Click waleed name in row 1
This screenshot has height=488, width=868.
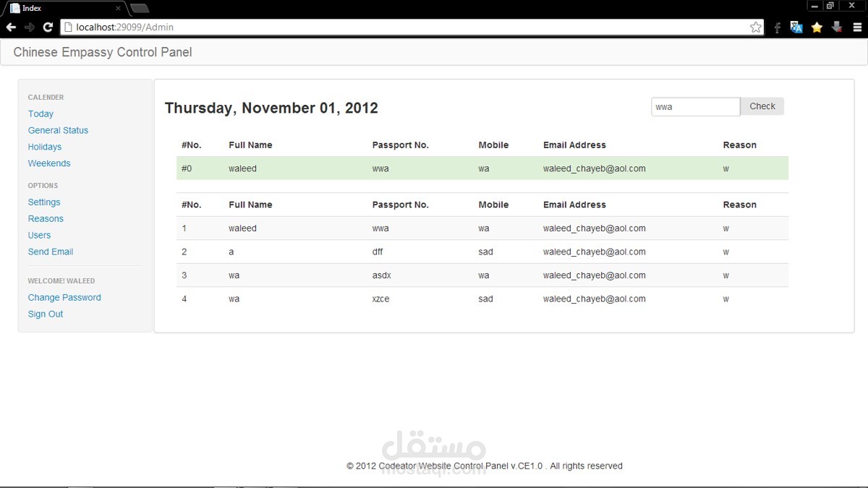[x=242, y=228]
